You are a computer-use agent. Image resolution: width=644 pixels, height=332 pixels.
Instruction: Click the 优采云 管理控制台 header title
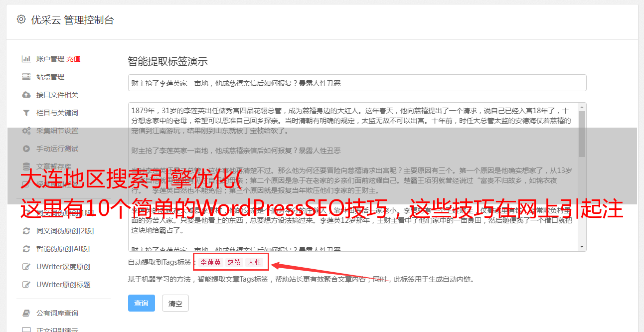[73, 20]
